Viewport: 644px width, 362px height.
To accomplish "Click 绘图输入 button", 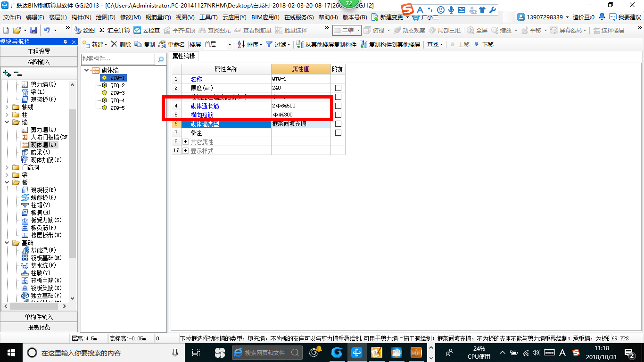I will (39, 62).
